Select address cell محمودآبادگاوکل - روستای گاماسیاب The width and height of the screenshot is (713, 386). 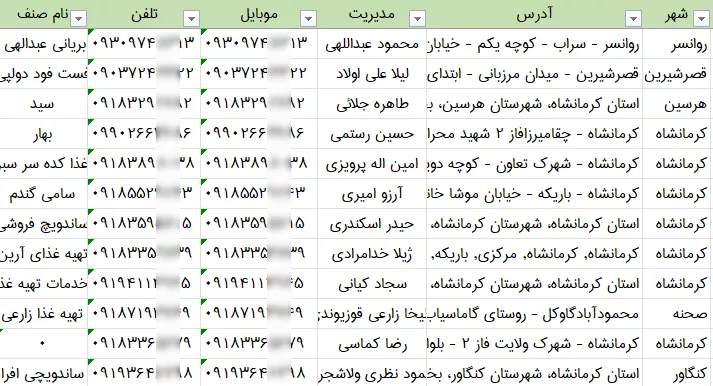535,314
